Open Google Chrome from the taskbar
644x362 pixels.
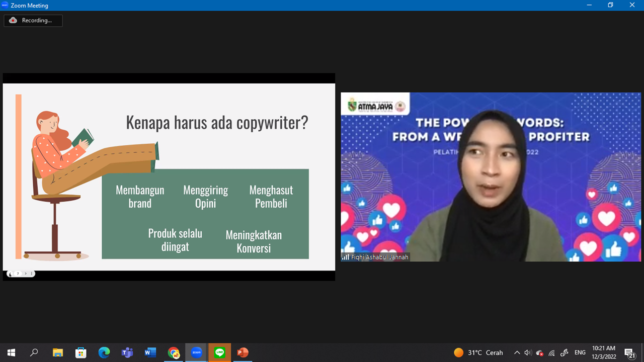[173, 352]
